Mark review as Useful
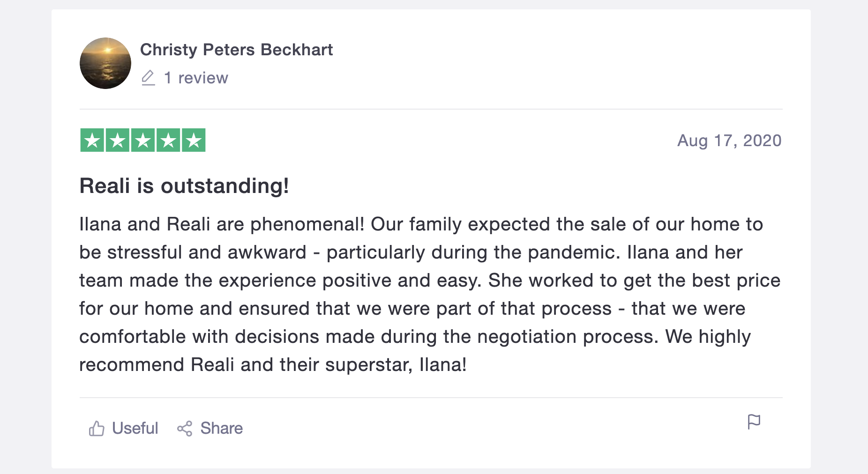This screenshot has width=868, height=474. 135,428
